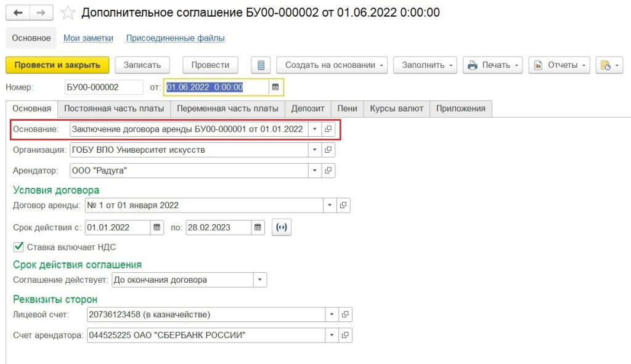Click the forward navigation arrow
This screenshot has width=631, height=364.
point(41,13)
